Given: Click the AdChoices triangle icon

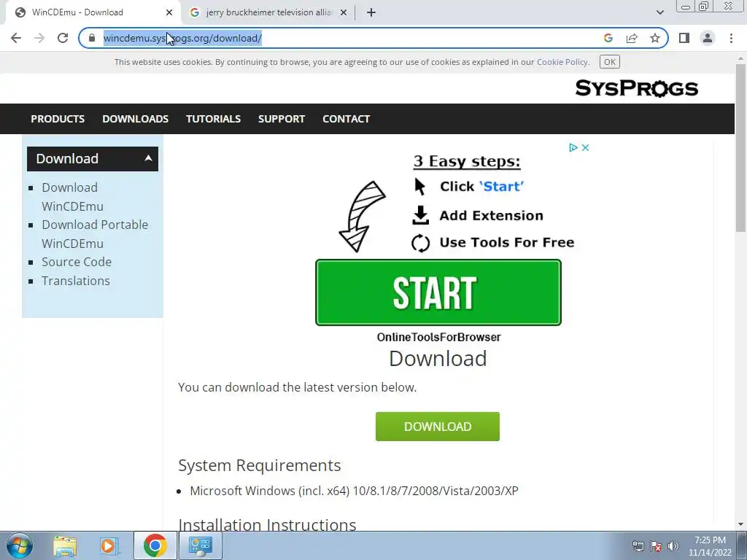Looking at the screenshot, I should pos(573,147).
